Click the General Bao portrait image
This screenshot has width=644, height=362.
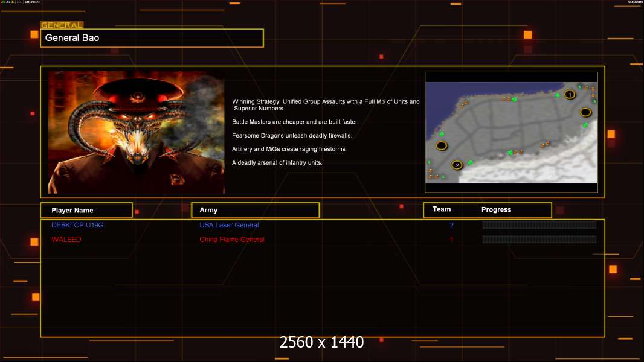click(137, 132)
